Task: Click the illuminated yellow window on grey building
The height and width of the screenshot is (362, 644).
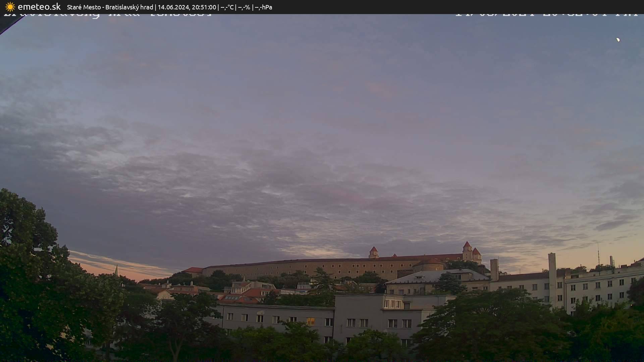Action: point(311,321)
